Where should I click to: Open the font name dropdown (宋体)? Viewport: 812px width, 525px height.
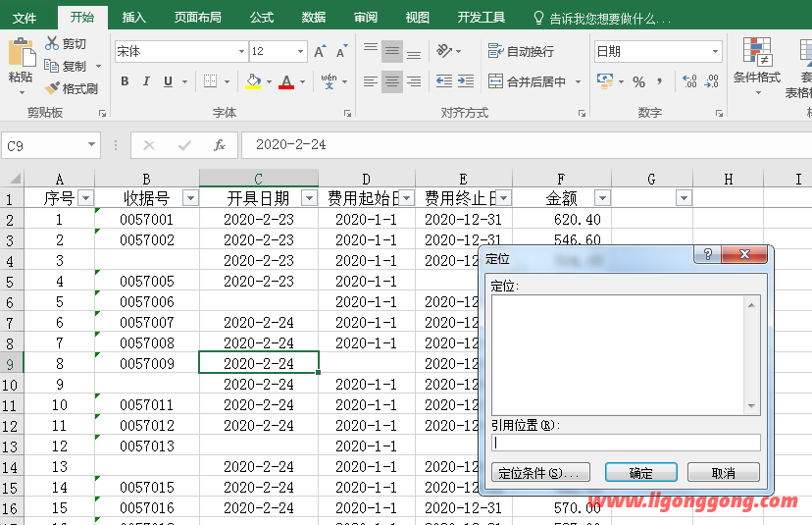click(x=241, y=51)
